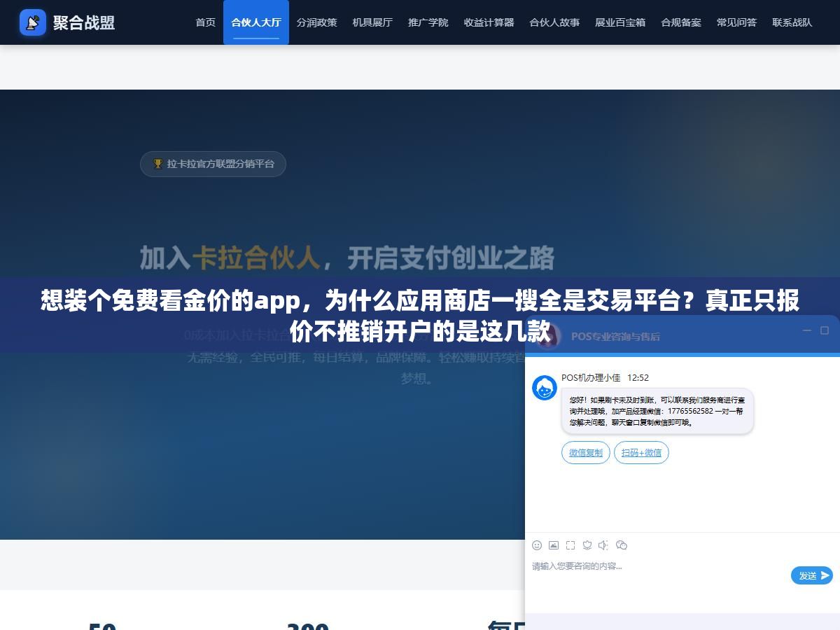Open 展业百宝箱 menu item
840x630 pixels.
620,22
